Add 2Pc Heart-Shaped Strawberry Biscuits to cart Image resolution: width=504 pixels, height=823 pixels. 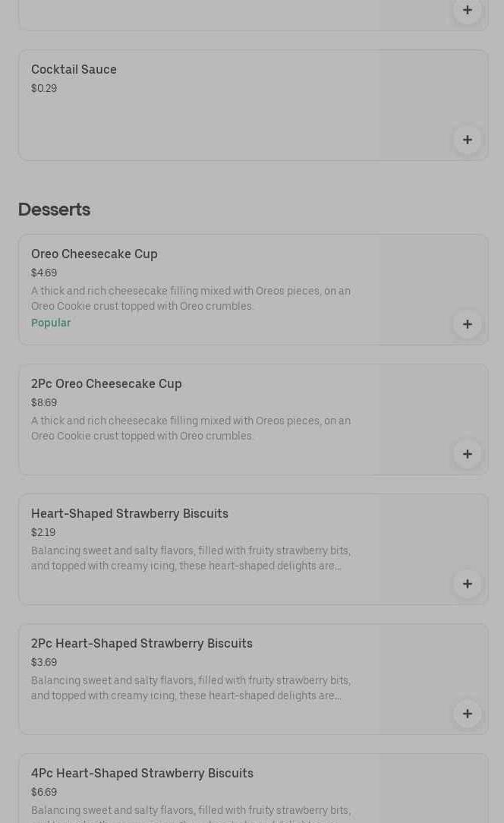tap(467, 714)
